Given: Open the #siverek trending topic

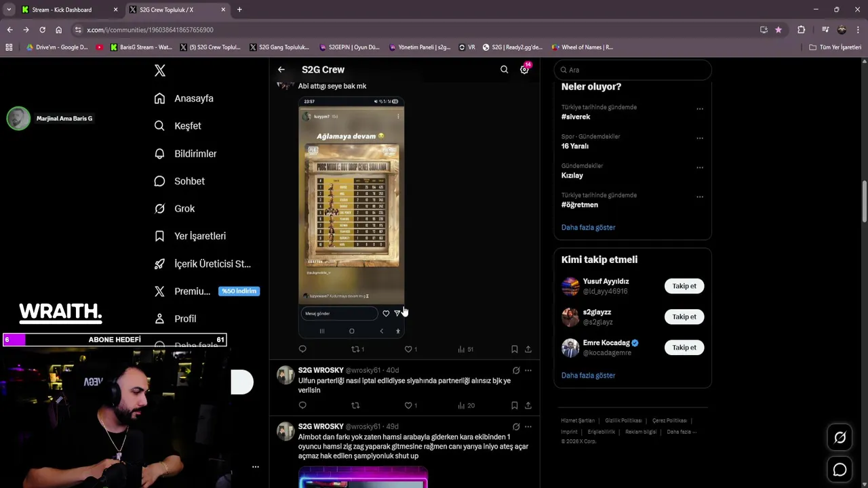Looking at the screenshot, I should point(576,117).
